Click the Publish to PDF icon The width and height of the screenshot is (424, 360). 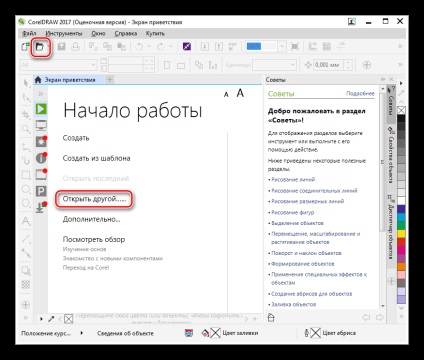[233, 47]
